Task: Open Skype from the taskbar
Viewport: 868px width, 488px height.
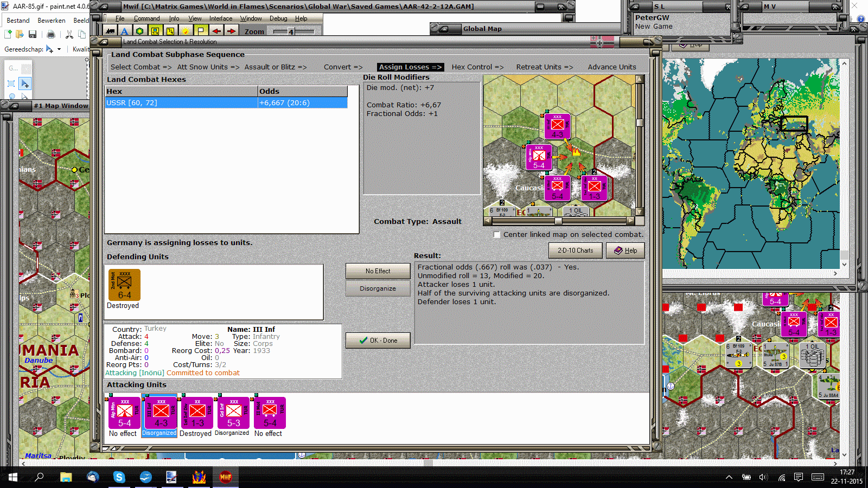Action: tap(119, 477)
